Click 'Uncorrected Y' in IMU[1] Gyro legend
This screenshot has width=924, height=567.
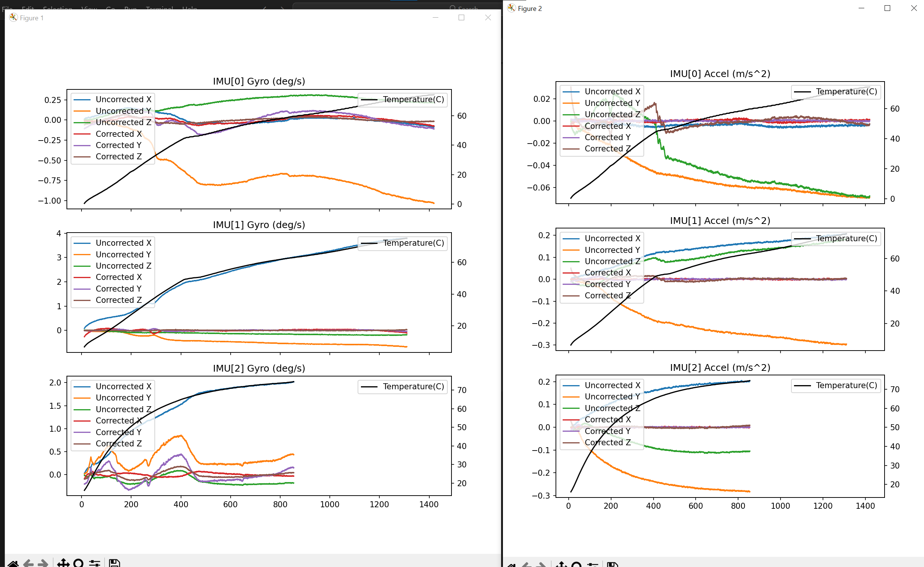[x=124, y=255]
